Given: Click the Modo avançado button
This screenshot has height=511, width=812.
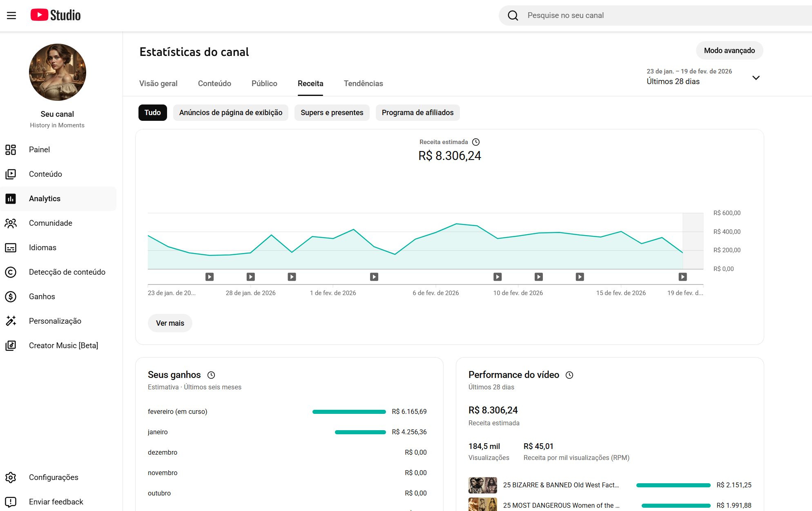Looking at the screenshot, I should (729, 51).
